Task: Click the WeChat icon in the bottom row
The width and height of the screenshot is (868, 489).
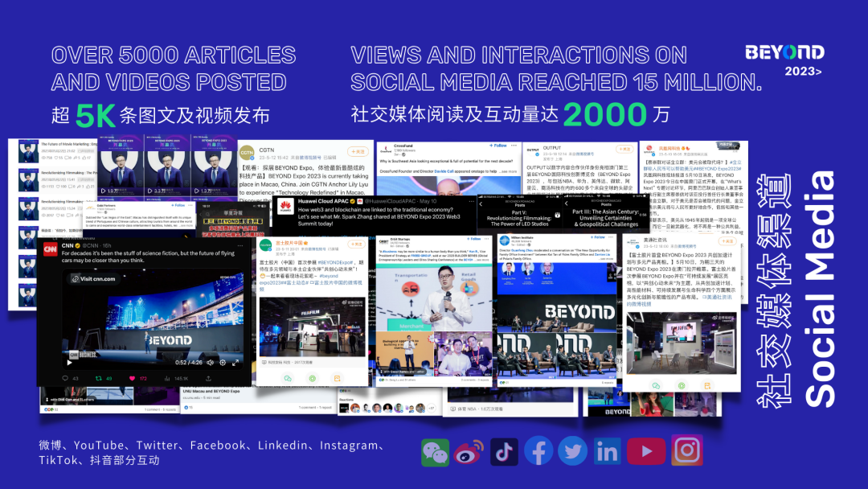Action: click(x=436, y=452)
